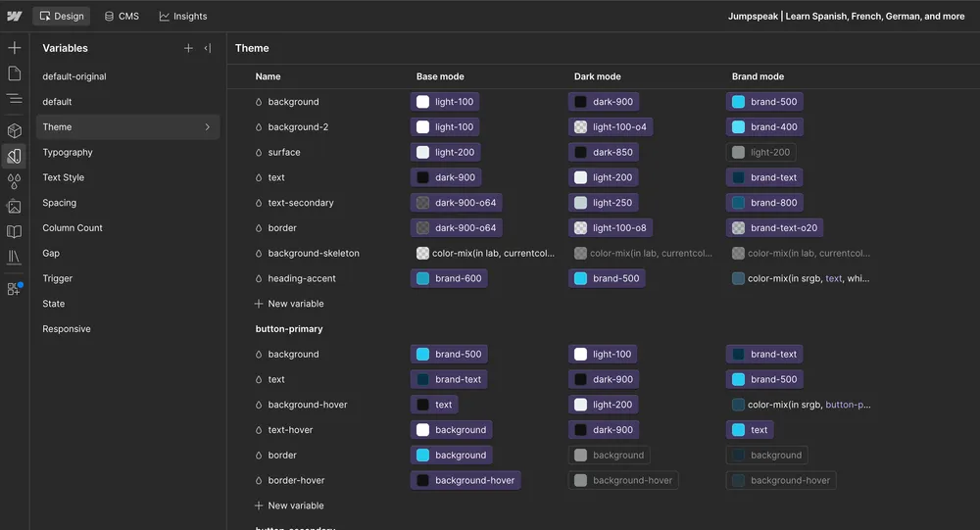Click the droplet icon beside background-skeleton
This screenshot has height=530, width=980.
(259, 253)
